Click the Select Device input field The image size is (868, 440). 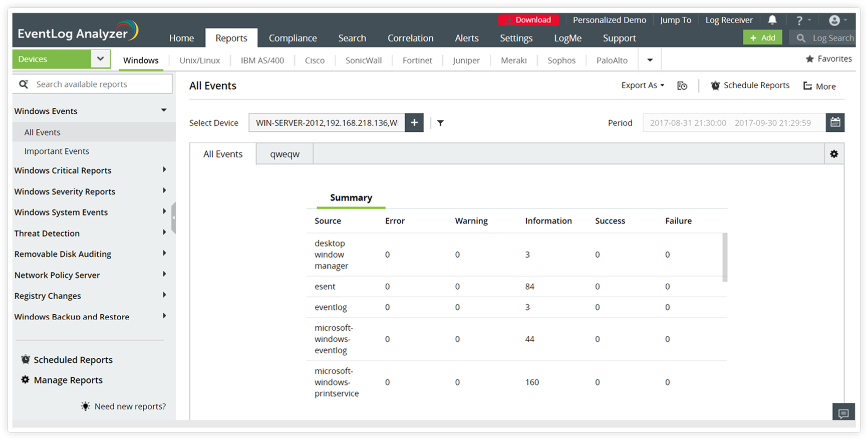[x=327, y=123]
